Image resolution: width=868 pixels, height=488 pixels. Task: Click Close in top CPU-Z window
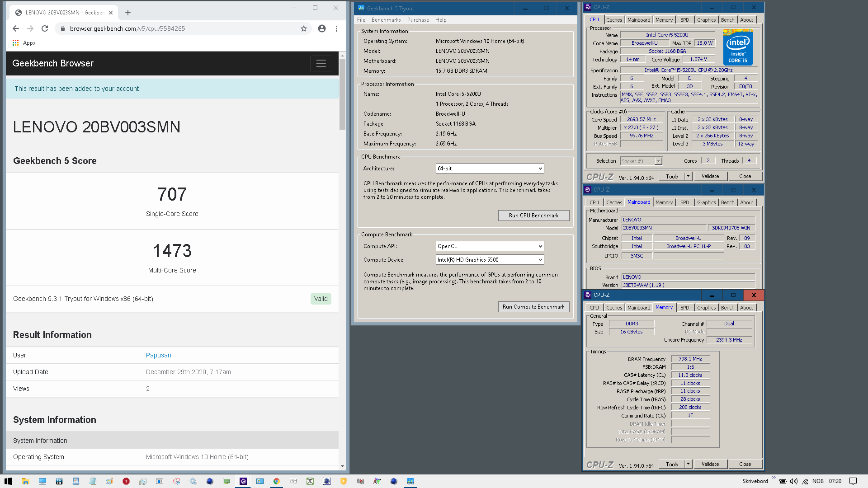pyautogui.click(x=745, y=176)
